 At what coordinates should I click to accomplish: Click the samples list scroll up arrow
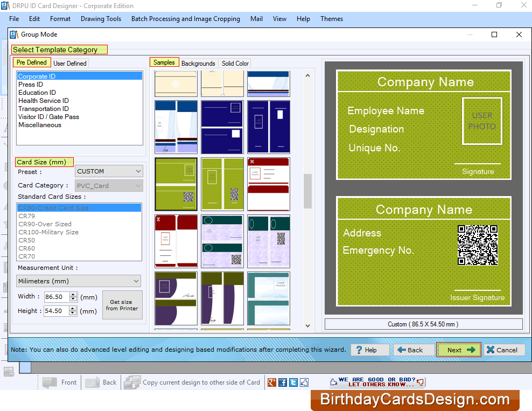(307, 76)
